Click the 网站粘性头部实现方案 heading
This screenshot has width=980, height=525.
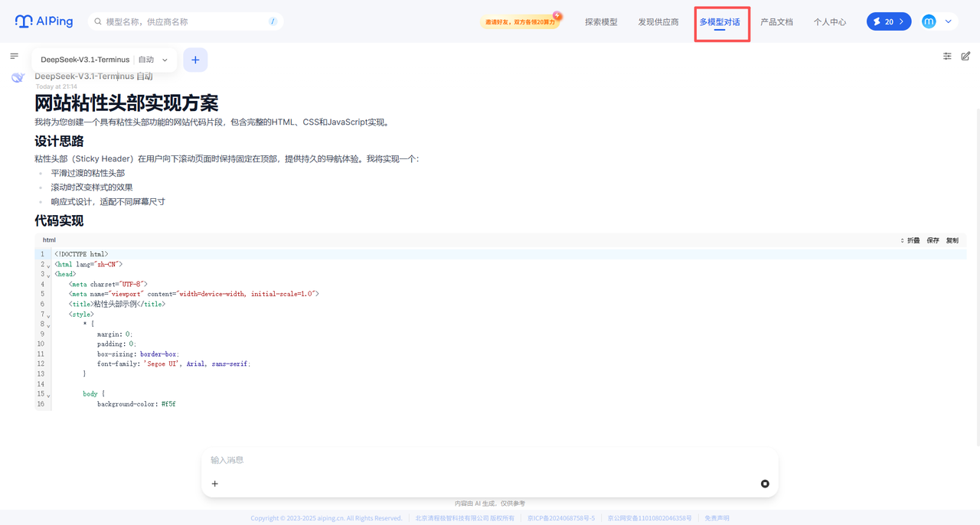click(x=126, y=103)
